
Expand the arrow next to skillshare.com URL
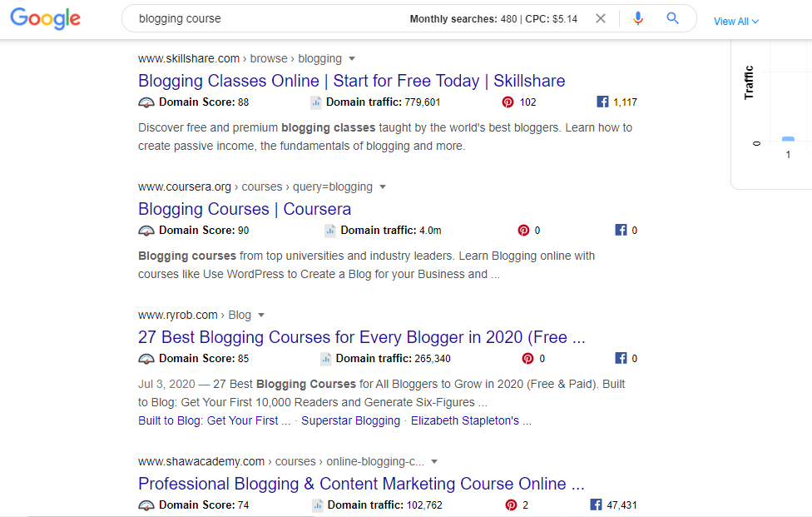click(x=352, y=58)
